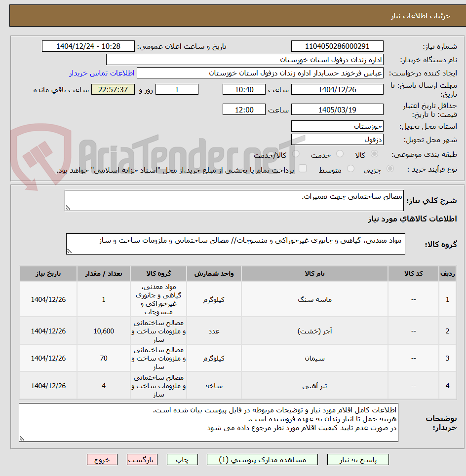
Task: Click the resize grip of توضیحات خریدار box
Action: (x=22, y=439)
